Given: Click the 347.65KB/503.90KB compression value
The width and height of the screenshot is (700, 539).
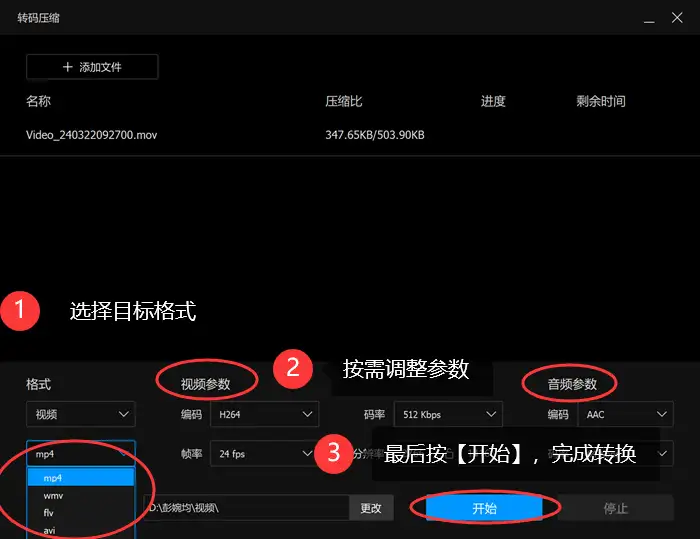Looking at the screenshot, I should click(375, 135).
